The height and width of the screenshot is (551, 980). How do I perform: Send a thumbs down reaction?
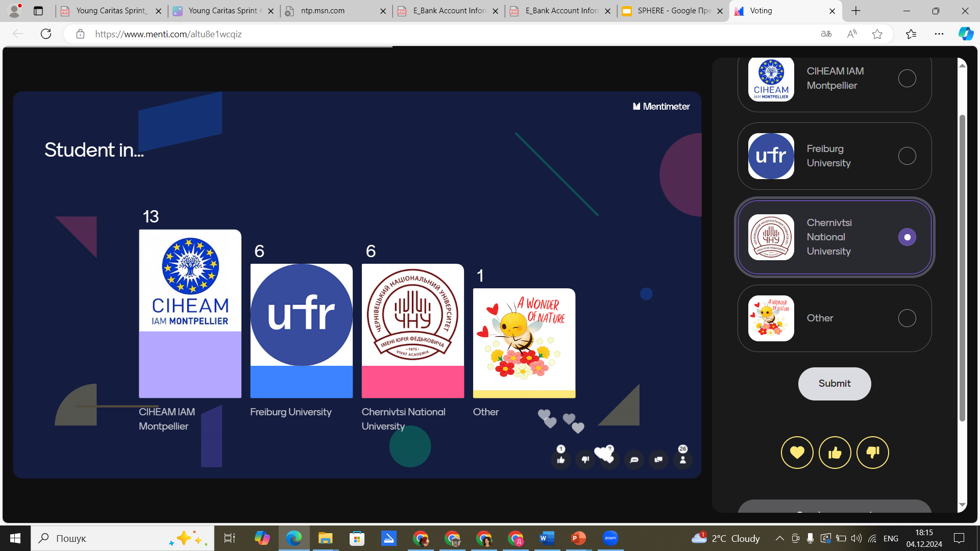click(x=872, y=453)
